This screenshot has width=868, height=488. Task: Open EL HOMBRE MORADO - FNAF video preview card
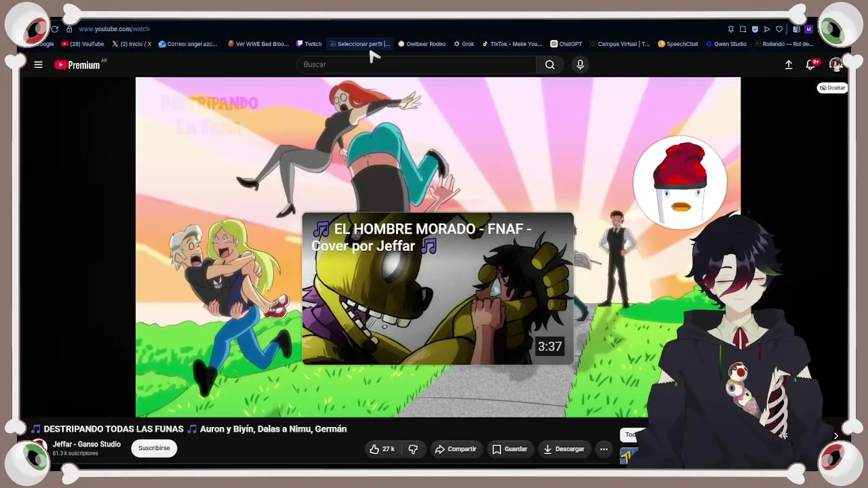[x=438, y=289]
